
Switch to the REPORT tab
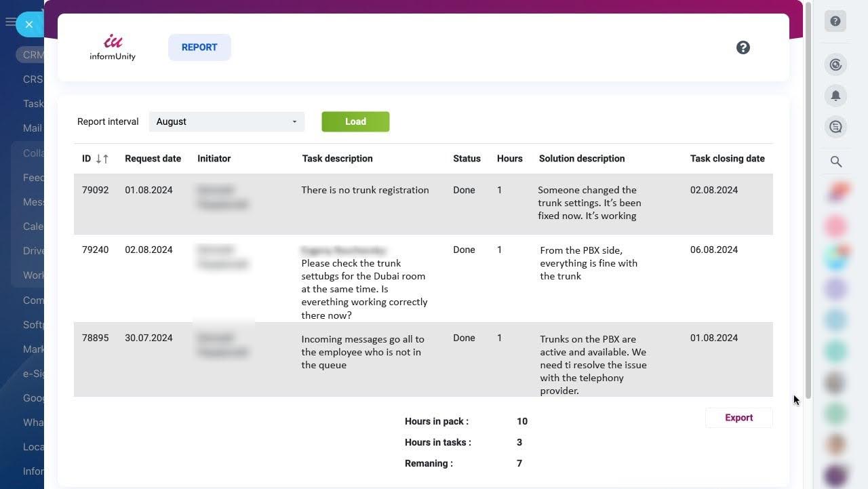pos(199,47)
